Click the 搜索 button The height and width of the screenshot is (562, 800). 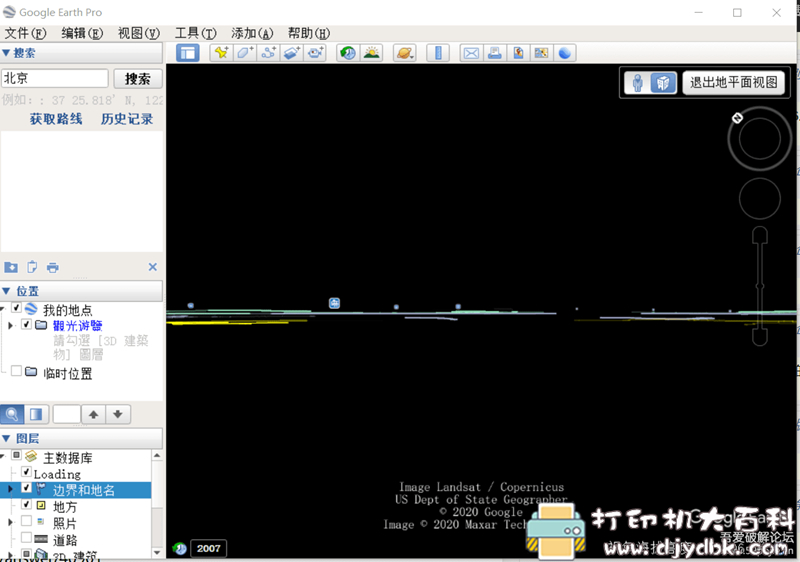pos(138,79)
